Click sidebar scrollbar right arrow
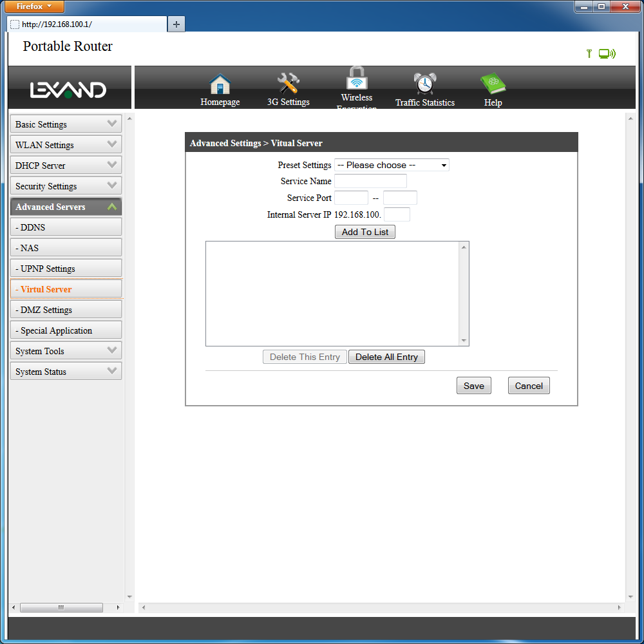Image resolution: width=644 pixels, height=644 pixels. click(x=118, y=607)
